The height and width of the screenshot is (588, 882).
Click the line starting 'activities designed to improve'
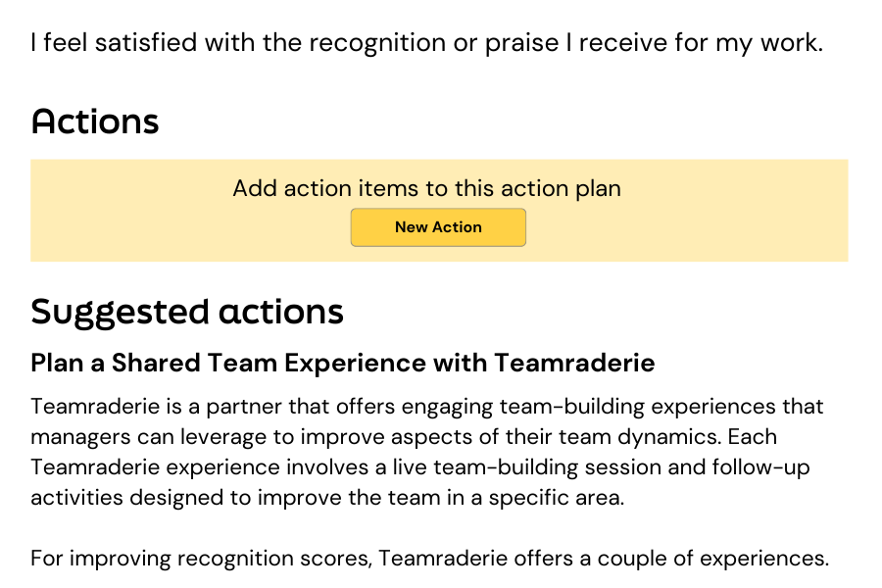click(x=326, y=498)
